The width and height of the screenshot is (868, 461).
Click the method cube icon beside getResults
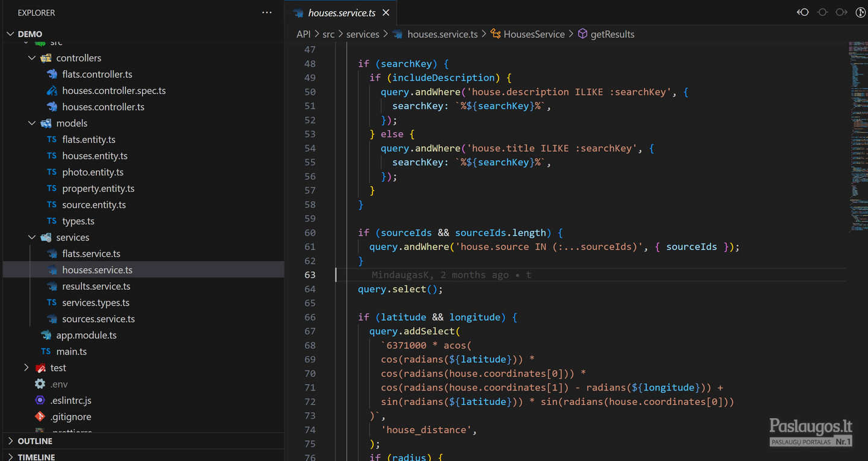[582, 34]
